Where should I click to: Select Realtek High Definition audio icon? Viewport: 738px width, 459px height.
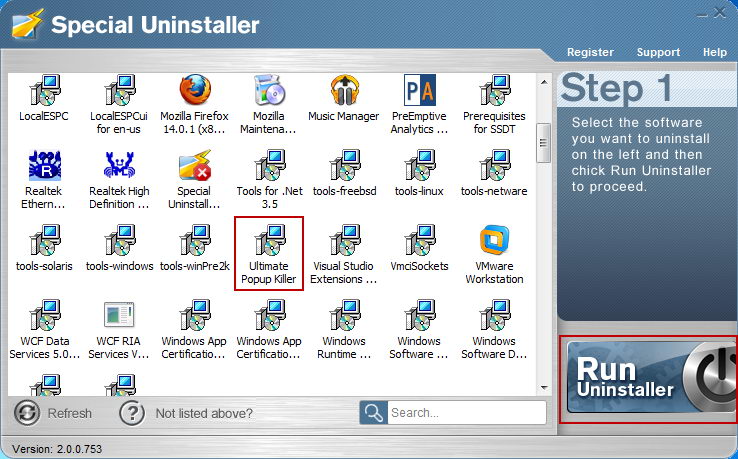click(119, 165)
